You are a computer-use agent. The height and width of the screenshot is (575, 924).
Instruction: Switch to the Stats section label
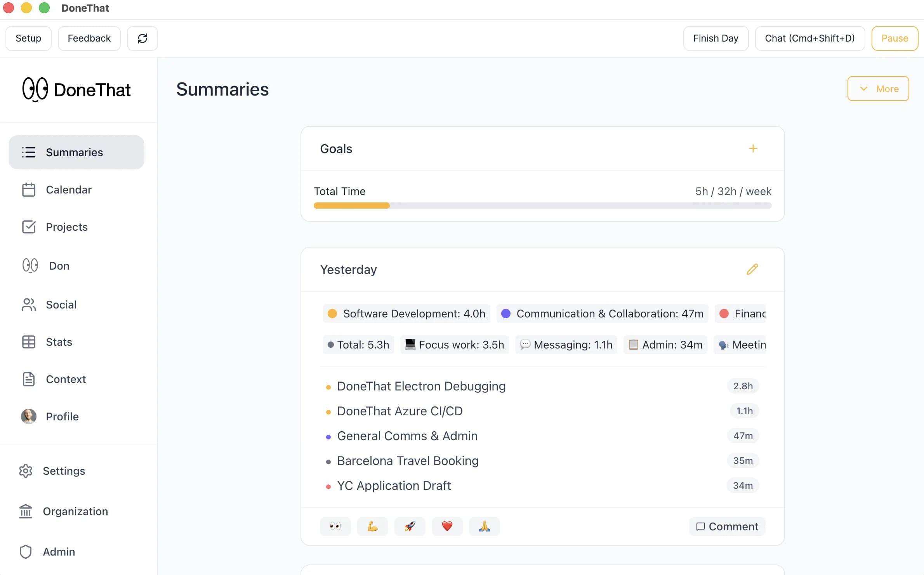(x=59, y=342)
